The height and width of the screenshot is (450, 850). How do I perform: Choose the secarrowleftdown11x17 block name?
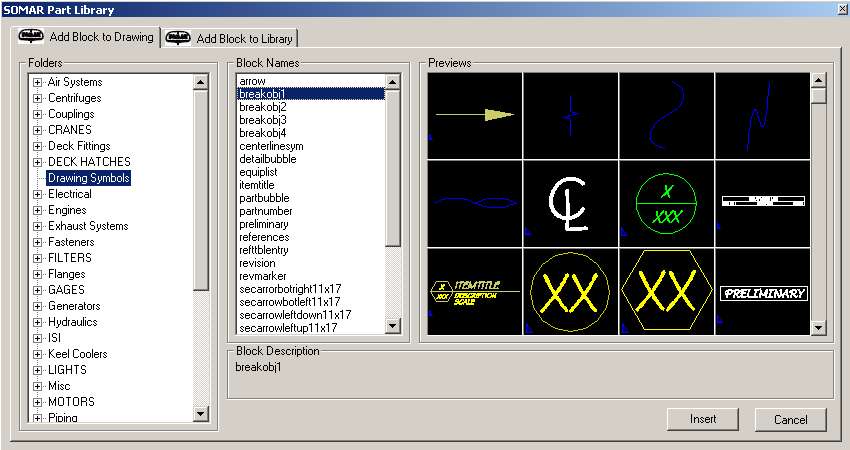pos(295,314)
